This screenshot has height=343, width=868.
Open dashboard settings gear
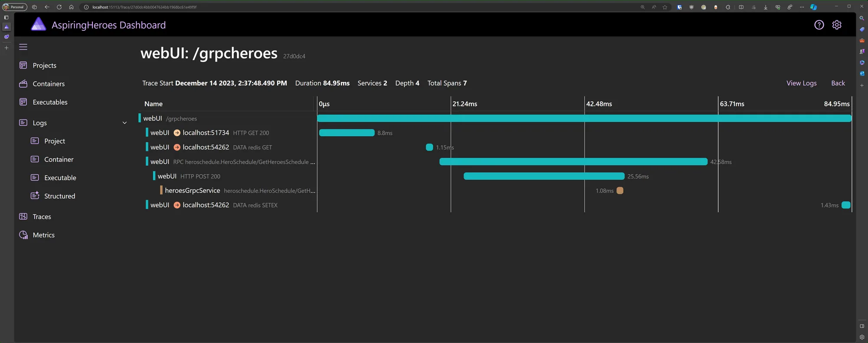coord(837,25)
